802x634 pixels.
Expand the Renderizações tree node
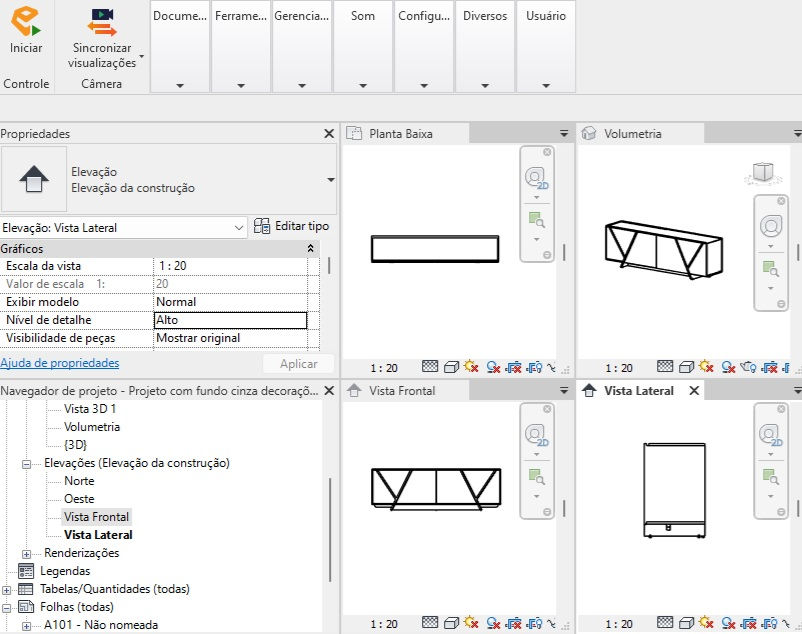click(27, 554)
